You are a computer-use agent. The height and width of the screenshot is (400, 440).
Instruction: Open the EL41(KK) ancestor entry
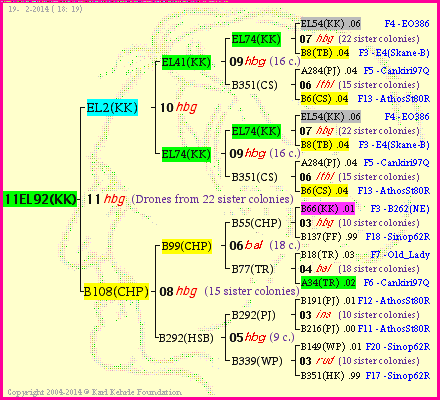186,62
